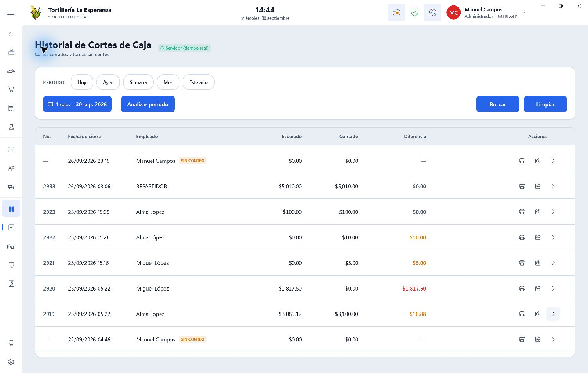Viewport: 588px width, 373px height.
Task: Open the people sidebar icon
Action: 11,168
